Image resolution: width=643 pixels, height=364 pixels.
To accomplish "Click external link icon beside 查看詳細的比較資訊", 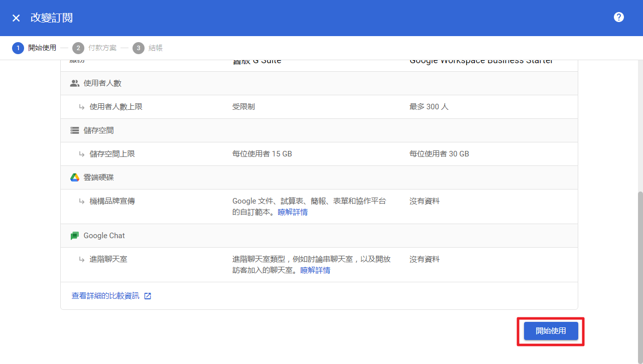I will pos(148,296).
